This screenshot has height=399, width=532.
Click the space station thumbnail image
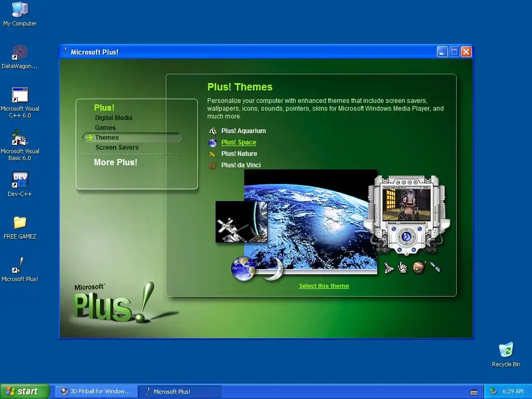(242, 222)
